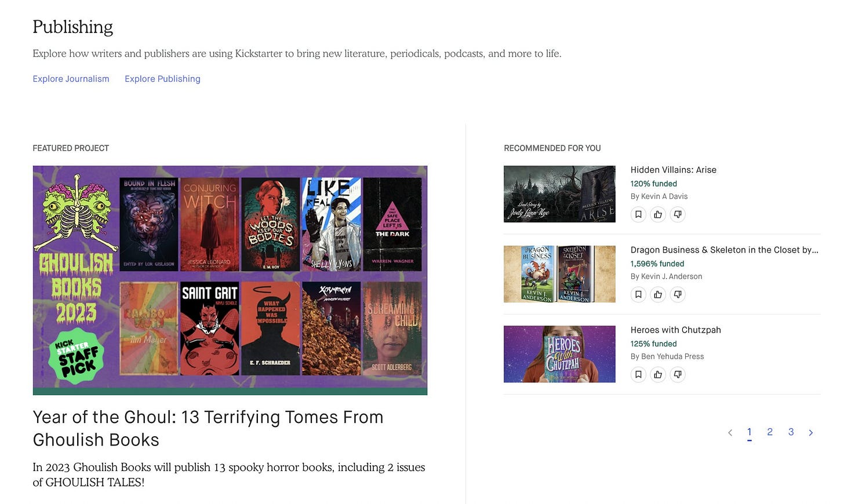Click the featured project description about 13 spooky books

click(x=229, y=474)
